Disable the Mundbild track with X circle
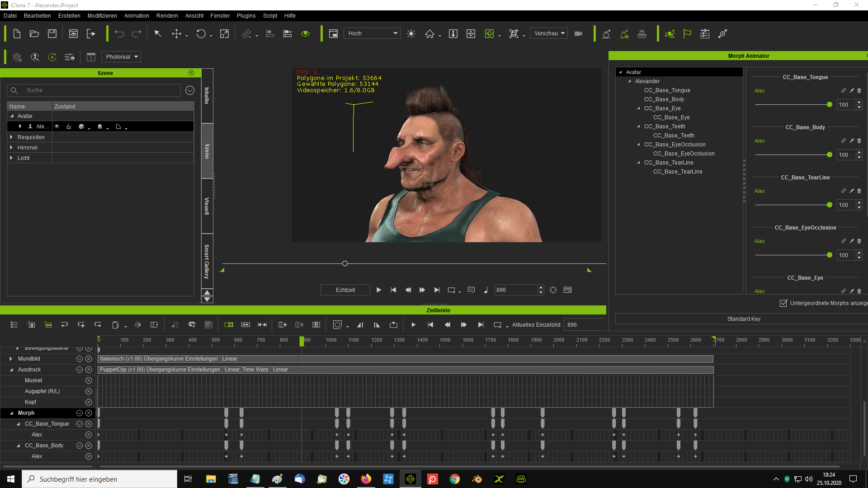 tap(89, 359)
